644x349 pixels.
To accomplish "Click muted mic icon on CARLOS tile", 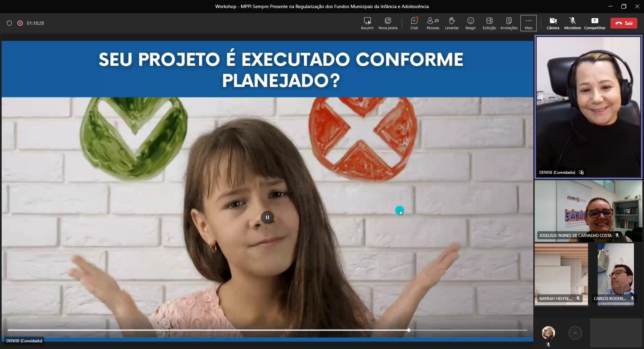I will coord(632,299).
